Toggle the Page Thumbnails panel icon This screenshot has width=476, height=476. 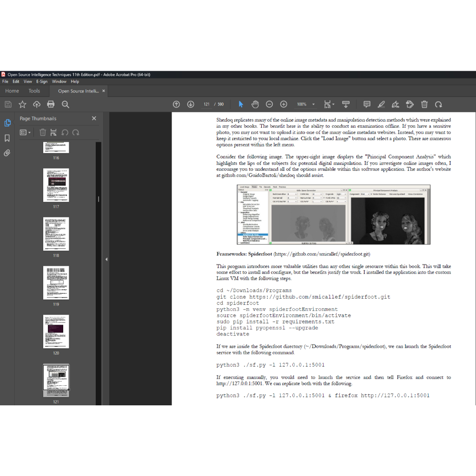(7, 123)
